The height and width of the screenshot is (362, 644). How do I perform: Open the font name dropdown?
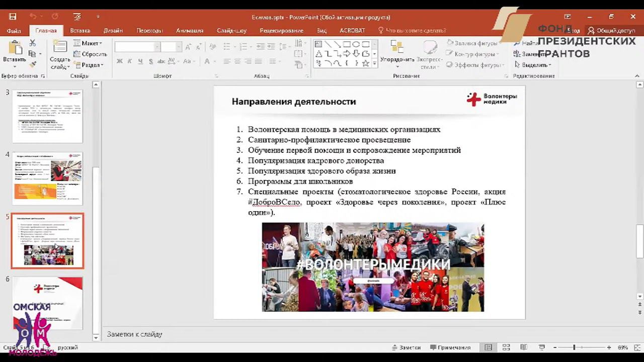[157, 47]
